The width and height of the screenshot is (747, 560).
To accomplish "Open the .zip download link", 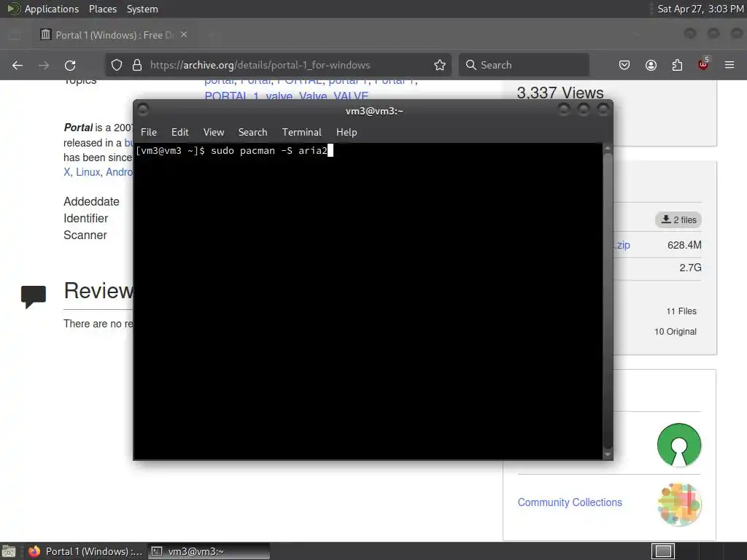I will pos(622,245).
